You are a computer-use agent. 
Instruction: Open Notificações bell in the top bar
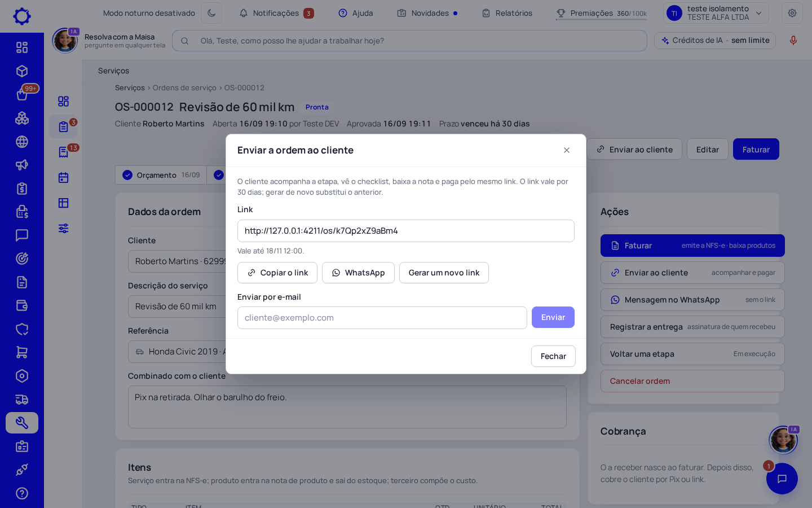[276, 13]
